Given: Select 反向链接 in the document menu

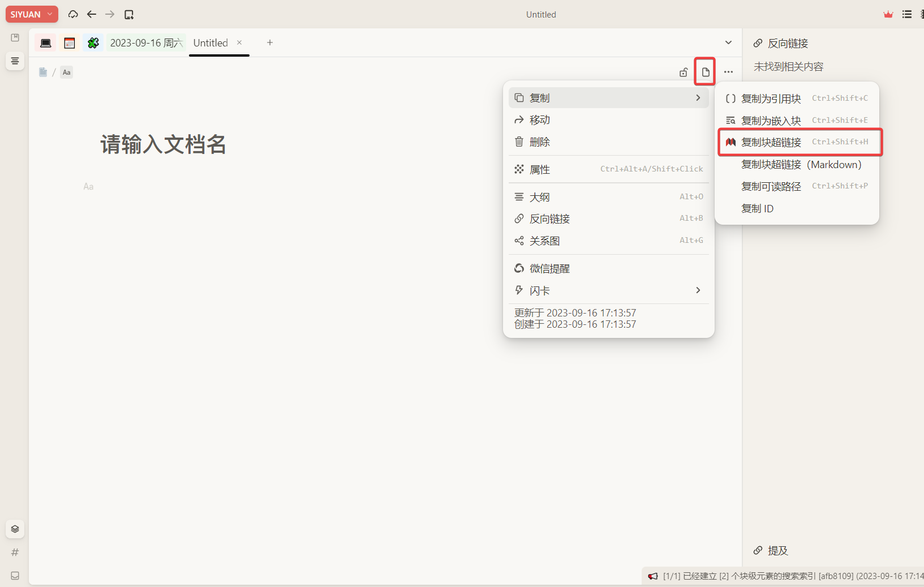Looking at the screenshot, I should pyautogui.click(x=609, y=219).
